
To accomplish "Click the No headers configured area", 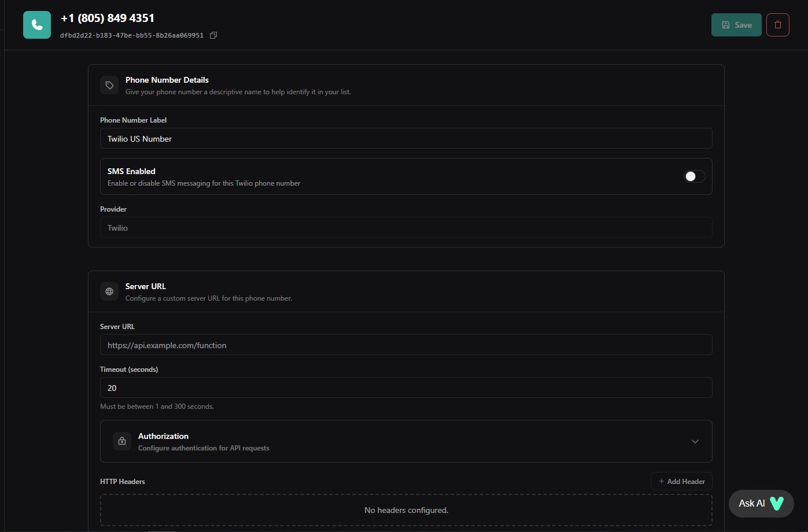I will 405,510.
